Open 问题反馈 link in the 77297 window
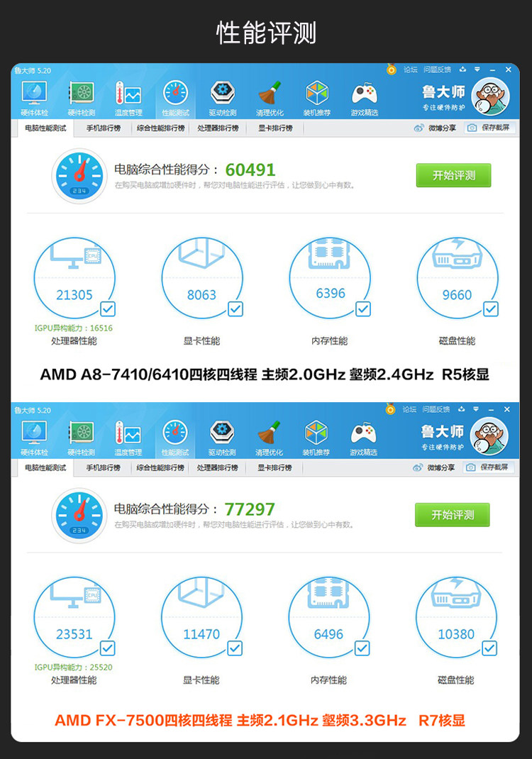532x759 pixels. (x=436, y=409)
